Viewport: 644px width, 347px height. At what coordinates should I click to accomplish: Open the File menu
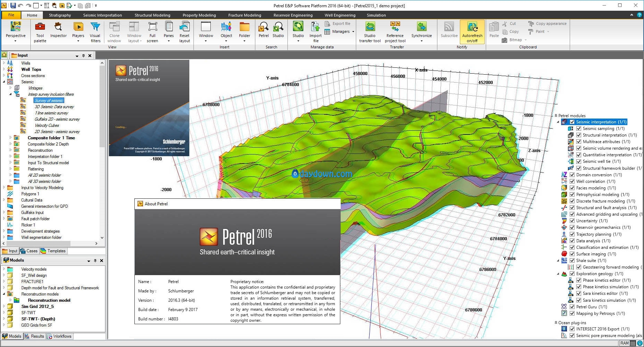coord(11,15)
